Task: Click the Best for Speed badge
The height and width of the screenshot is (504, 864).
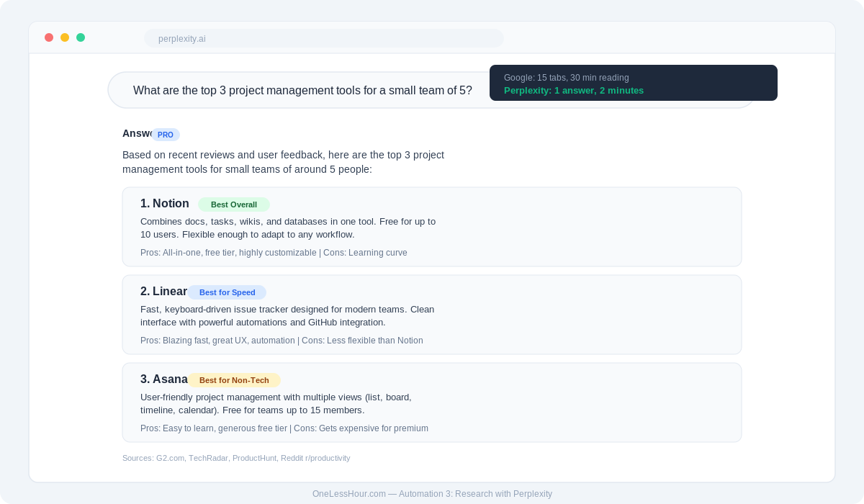Action: (x=227, y=292)
